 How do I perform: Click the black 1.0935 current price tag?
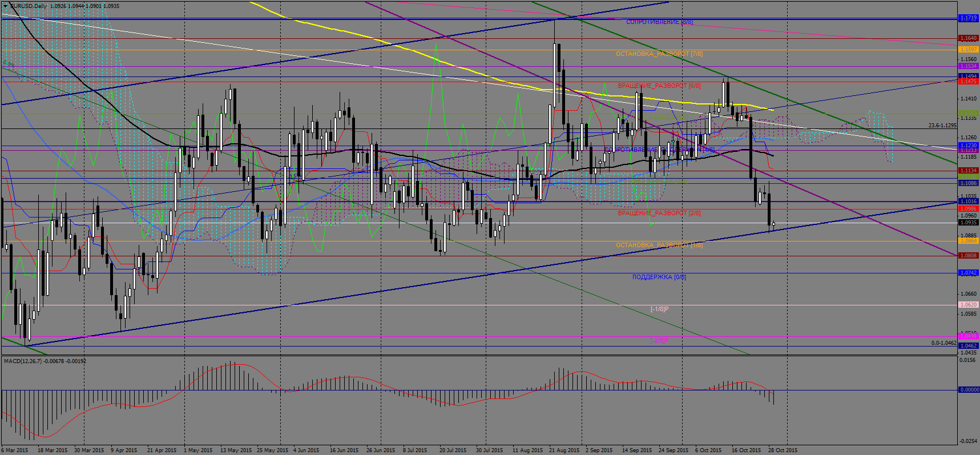(969, 223)
